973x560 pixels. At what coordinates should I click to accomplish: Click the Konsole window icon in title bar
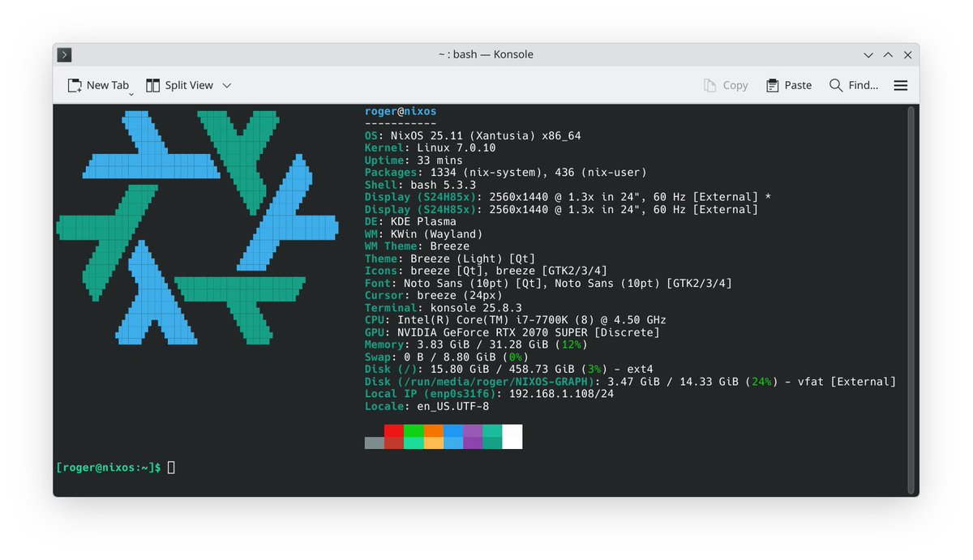pyautogui.click(x=65, y=54)
